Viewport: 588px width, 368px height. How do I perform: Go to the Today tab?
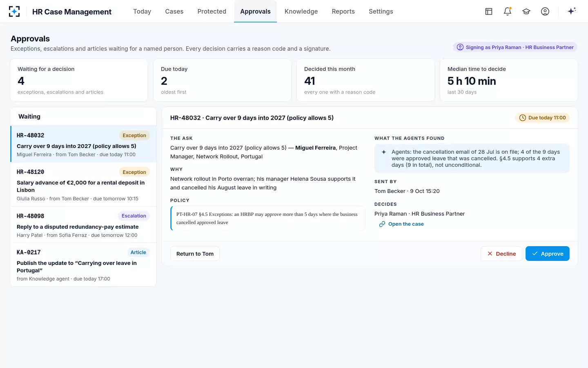pos(142,11)
